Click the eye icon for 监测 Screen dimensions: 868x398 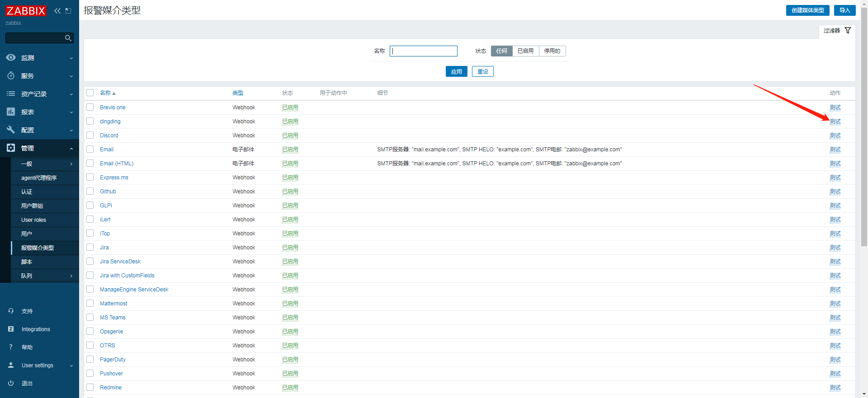pyautogui.click(x=11, y=57)
